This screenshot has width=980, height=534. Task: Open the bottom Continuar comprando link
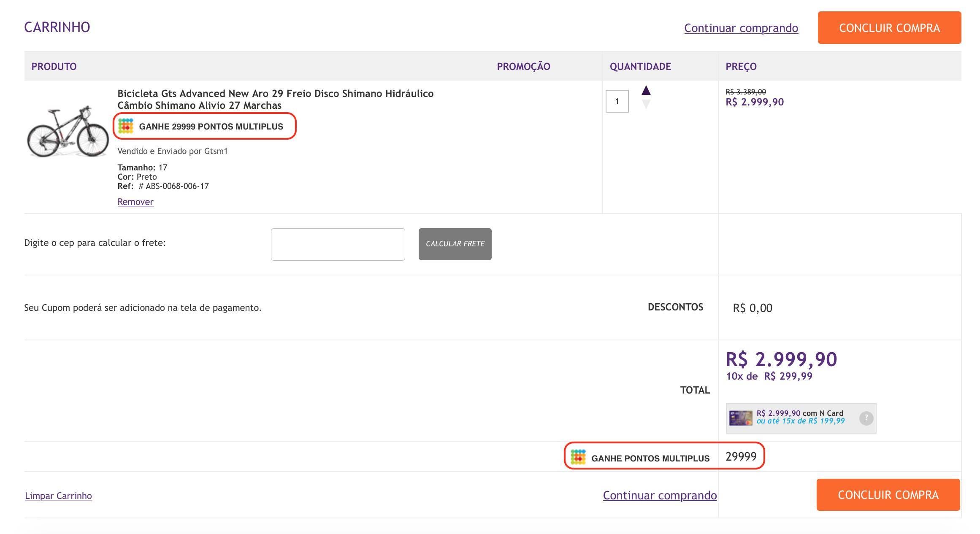660,495
